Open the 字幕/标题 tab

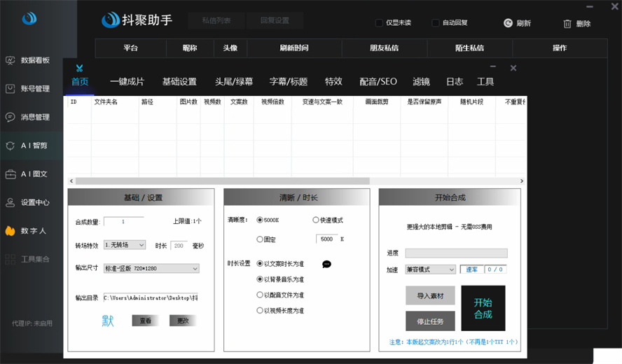click(x=289, y=82)
